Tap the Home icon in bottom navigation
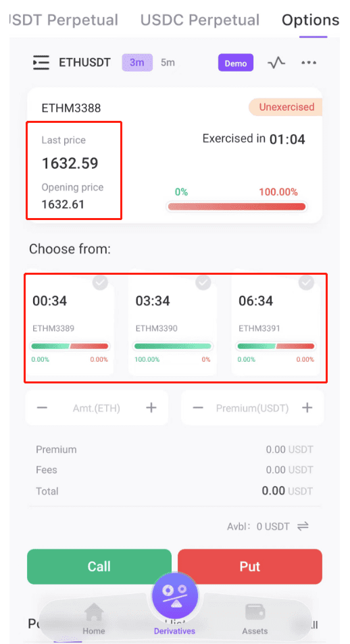The image size is (350, 644). 94,613
